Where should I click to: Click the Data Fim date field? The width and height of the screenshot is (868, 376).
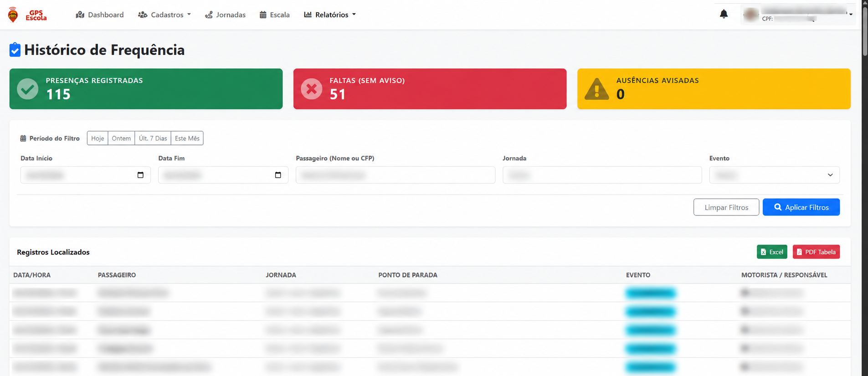(223, 175)
